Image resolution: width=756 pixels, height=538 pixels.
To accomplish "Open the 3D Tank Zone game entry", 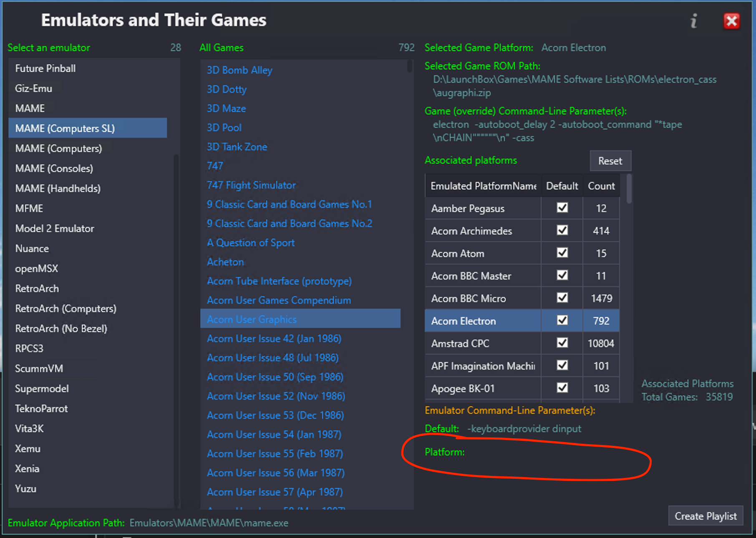I will pos(237,147).
